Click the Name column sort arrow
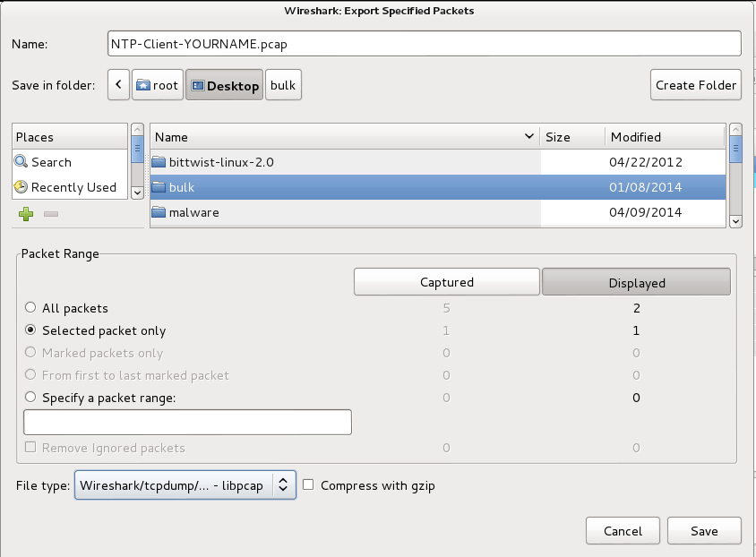The height and width of the screenshot is (557, 756). point(528,137)
